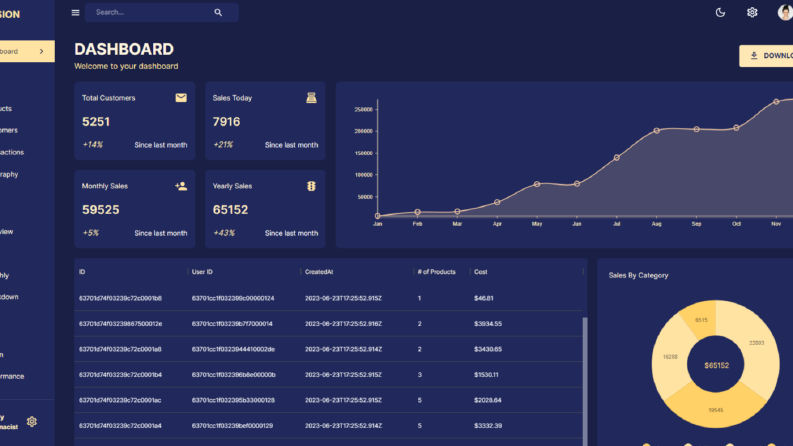Sort by the User ID column header
Screen dimensions: 793x446
tap(202, 272)
